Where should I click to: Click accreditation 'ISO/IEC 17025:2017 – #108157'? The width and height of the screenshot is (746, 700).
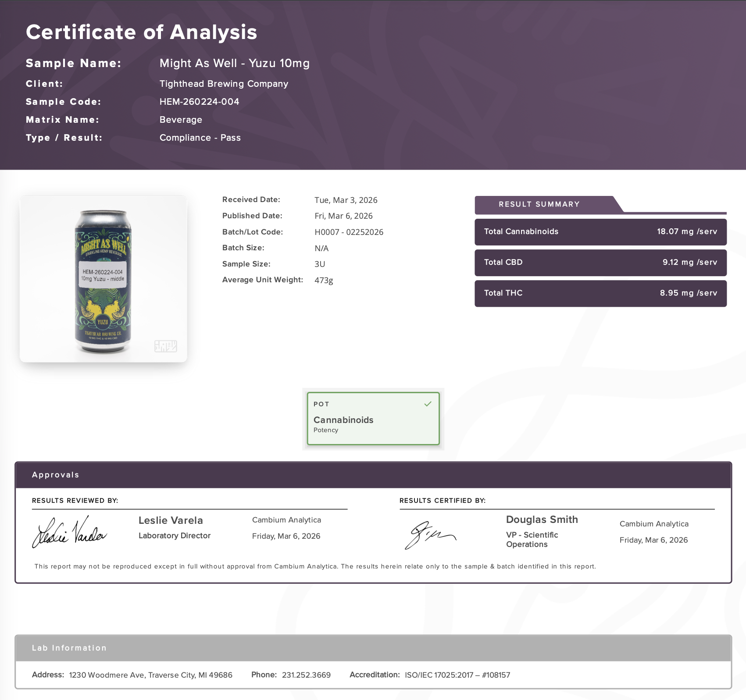click(457, 675)
